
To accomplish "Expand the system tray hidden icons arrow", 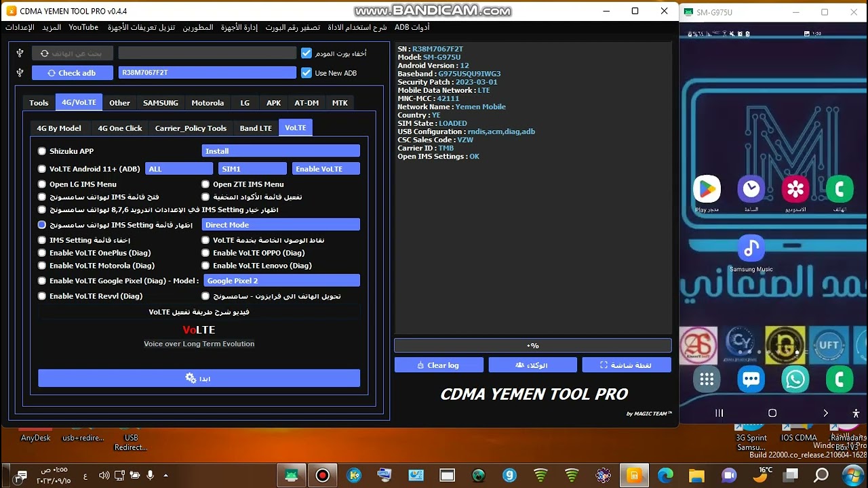I will pos(166,475).
